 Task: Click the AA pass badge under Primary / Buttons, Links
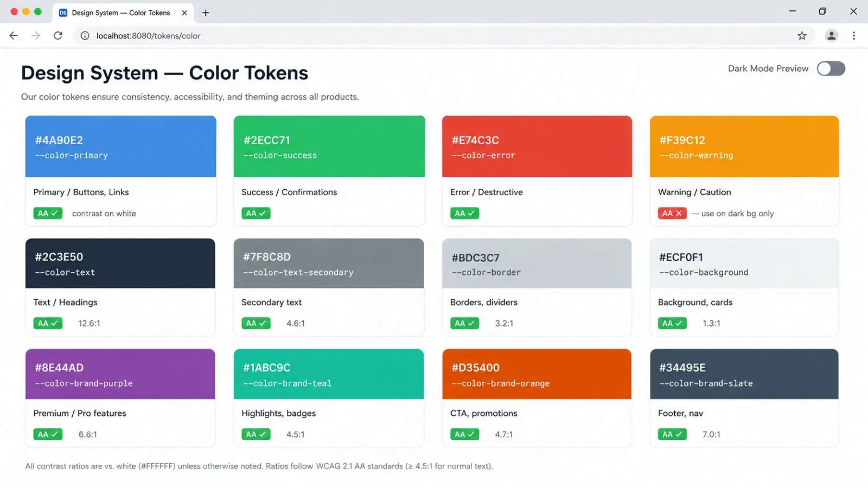tap(48, 213)
